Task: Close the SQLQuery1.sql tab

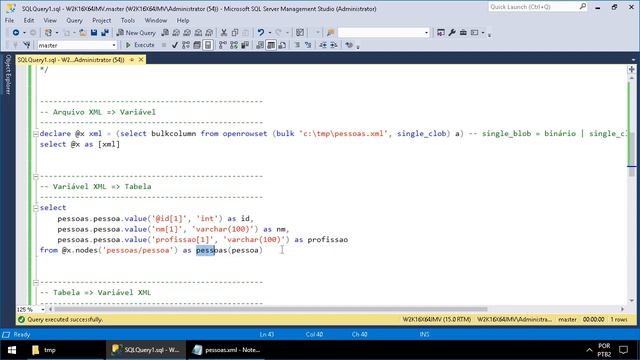Action: [141, 60]
